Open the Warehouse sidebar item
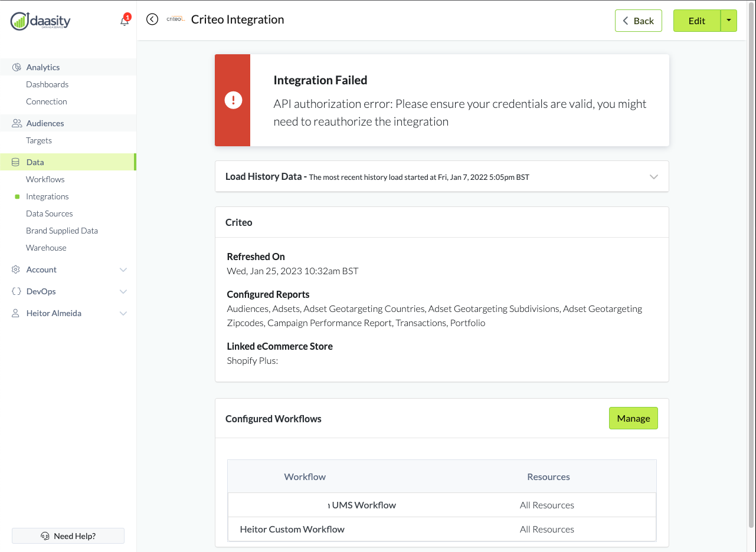This screenshot has height=552, width=756. [x=46, y=248]
